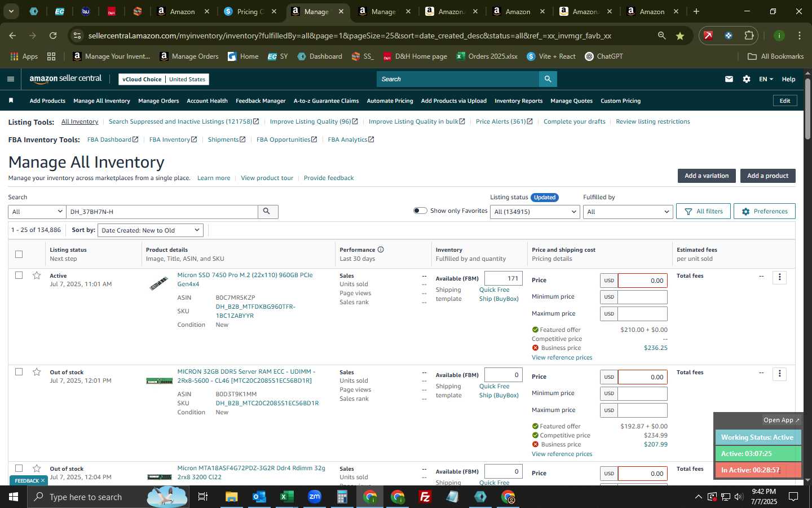
Task: Open File Explorer from taskbar
Action: coord(231,497)
